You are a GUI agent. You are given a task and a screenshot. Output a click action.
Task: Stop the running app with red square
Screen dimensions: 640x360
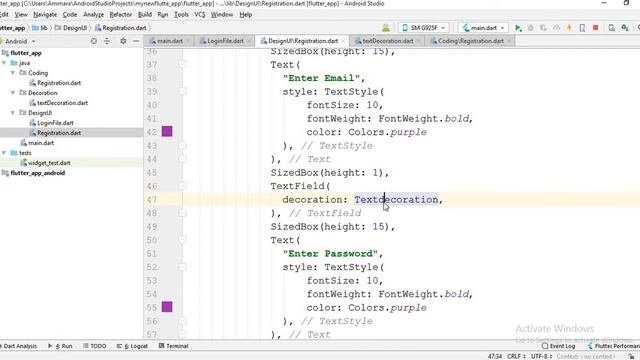(x=596, y=28)
